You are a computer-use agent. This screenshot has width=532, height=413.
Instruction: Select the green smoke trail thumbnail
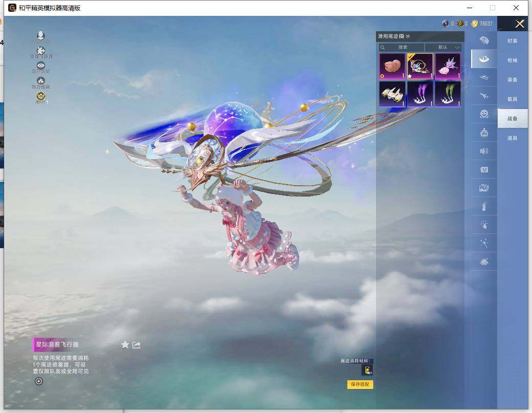tap(448, 94)
